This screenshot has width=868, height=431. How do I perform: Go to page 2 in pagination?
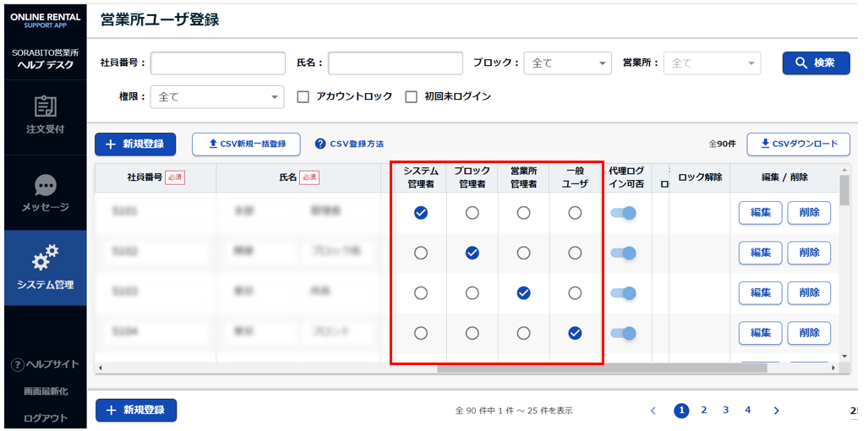click(x=703, y=411)
